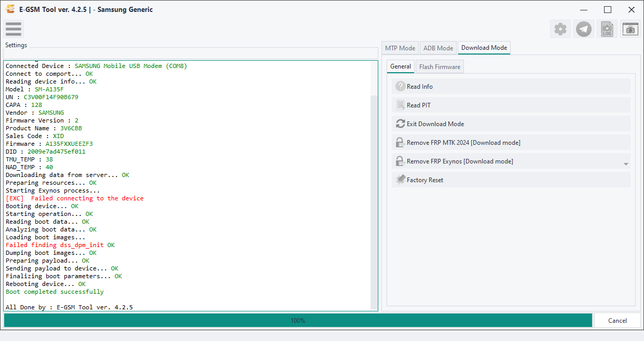The image size is (644, 341).
Task: Click the Model SM-A135F log line
Action: (35, 89)
